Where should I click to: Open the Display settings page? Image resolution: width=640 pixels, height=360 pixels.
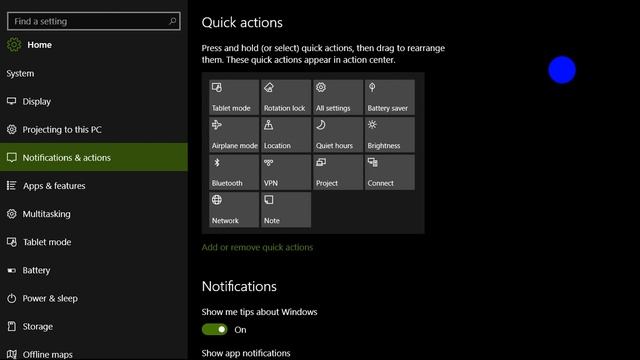93,101
